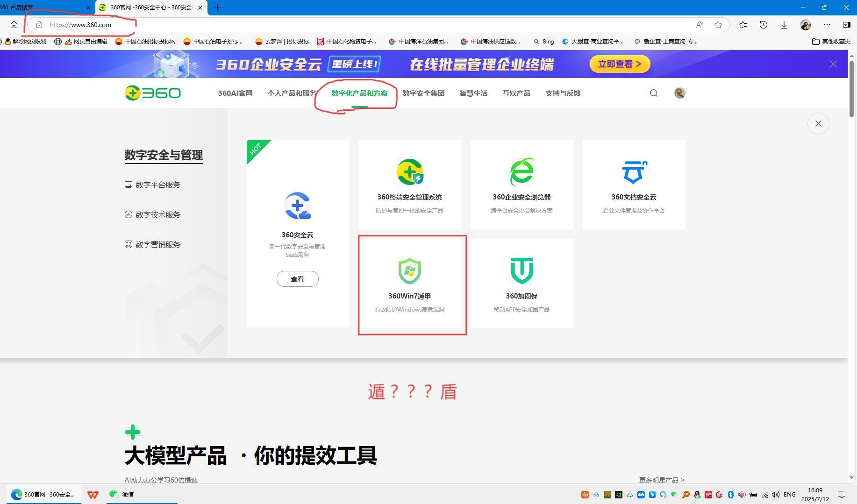Click the 360加固保 product icon
857x504 pixels.
click(521, 271)
